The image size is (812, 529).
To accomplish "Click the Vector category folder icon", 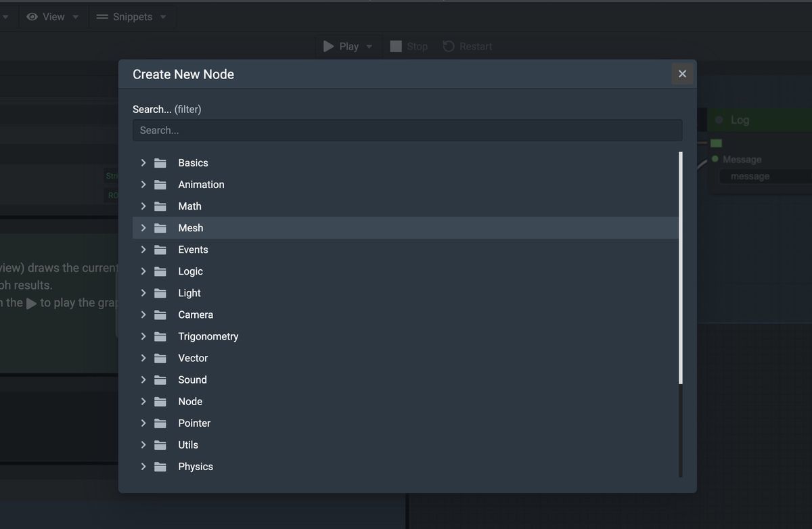I will click(x=160, y=358).
